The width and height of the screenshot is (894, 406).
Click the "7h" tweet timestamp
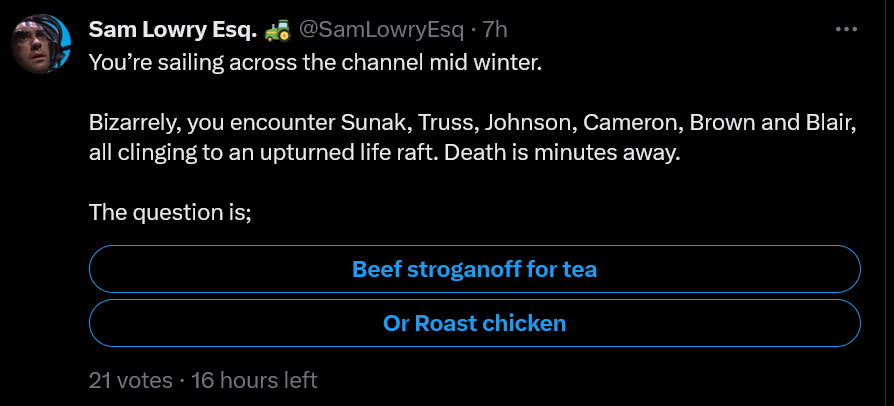click(495, 31)
